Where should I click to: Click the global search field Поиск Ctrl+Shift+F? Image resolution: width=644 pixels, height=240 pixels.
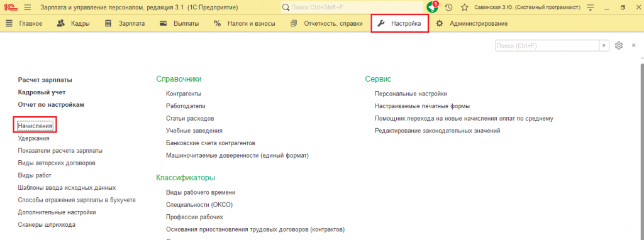(x=352, y=8)
